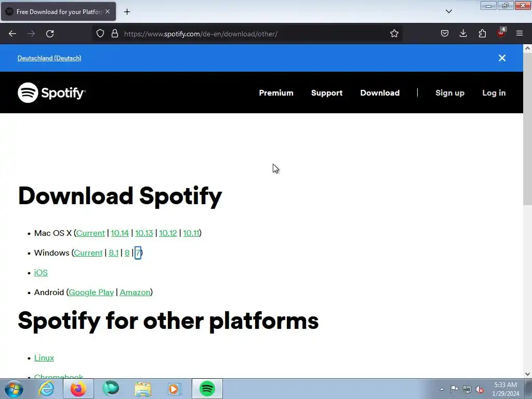The width and height of the screenshot is (532, 399).
Task: Open Firefox hamburger application menu
Action: [520, 34]
